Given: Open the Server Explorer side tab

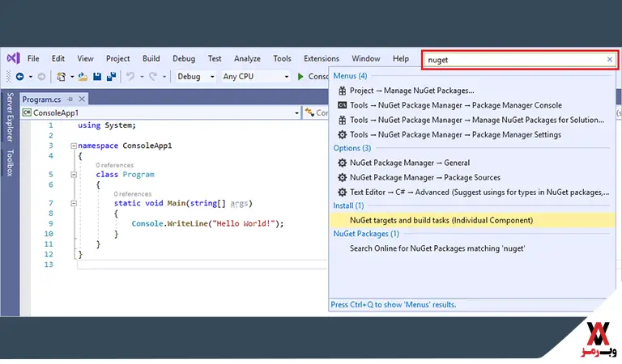Looking at the screenshot, I should pyautogui.click(x=10, y=116).
